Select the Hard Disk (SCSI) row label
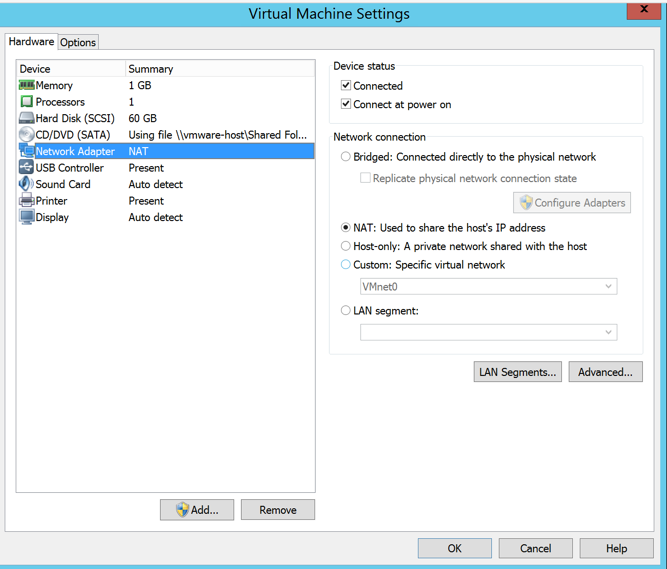Image resolution: width=667 pixels, height=569 pixels. 75,118
